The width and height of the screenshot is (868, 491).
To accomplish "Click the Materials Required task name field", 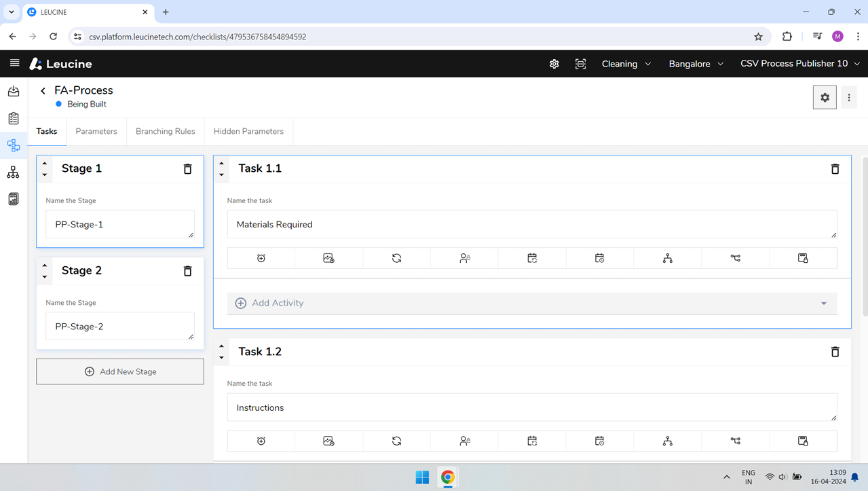I will 532,224.
